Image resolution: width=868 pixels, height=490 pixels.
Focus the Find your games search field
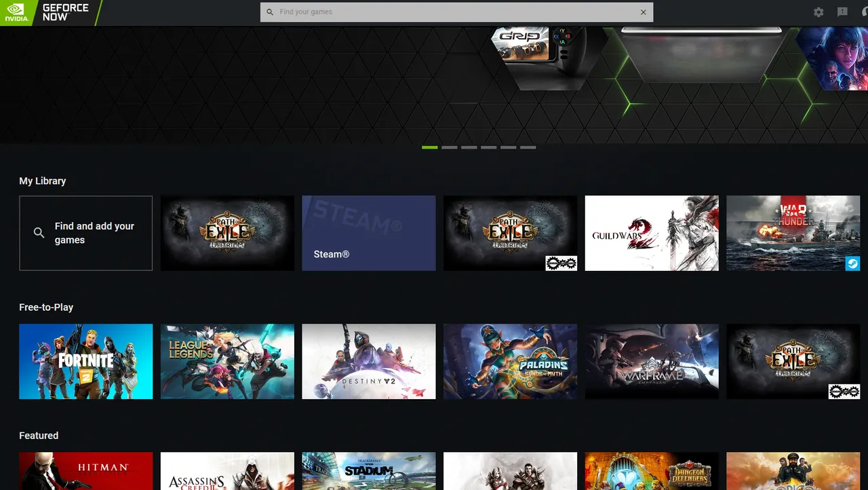456,12
